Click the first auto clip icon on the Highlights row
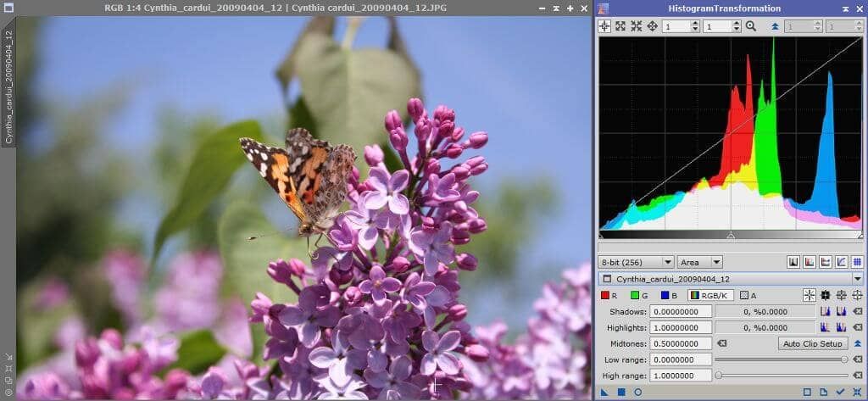Image resolution: width=868 pixels, height=401 pixels. (x=826, y=327)
